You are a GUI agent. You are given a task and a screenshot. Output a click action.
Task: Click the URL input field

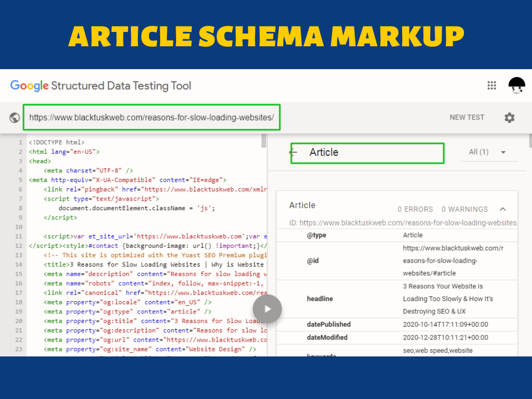point(151,118)
